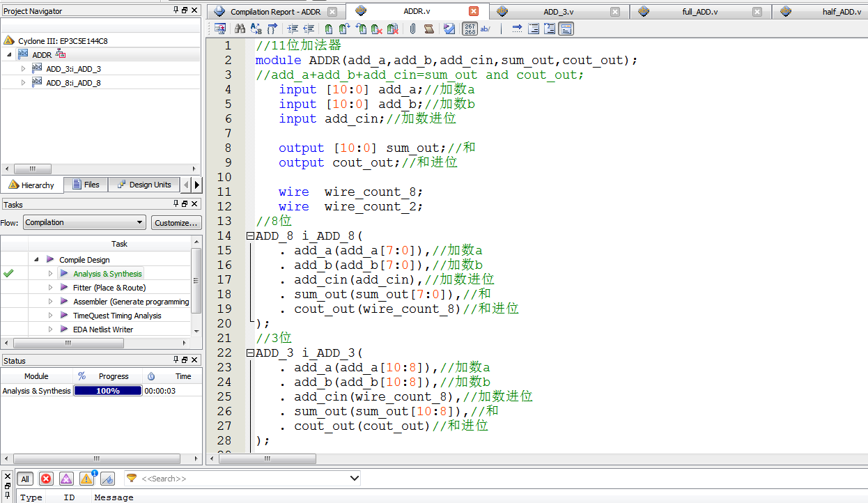Screen dimensions: 868x503
Task: Float the Tasks panel window
Action: tap(185, 204)
